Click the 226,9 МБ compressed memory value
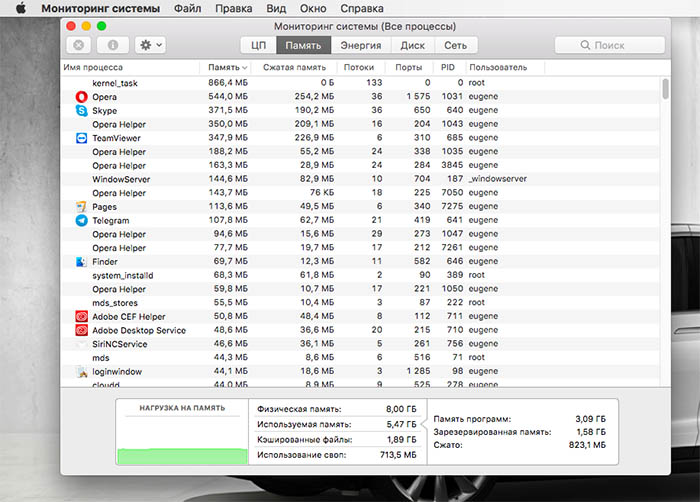700x502 pixels. 314,138
